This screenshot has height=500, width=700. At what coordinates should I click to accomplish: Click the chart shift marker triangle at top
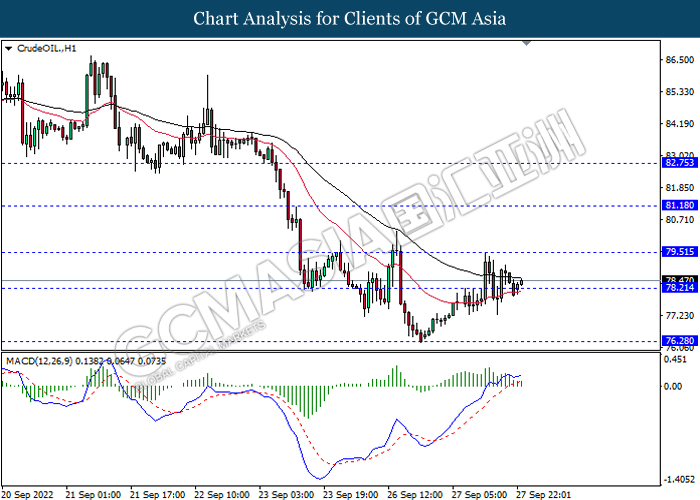[526, 43]
